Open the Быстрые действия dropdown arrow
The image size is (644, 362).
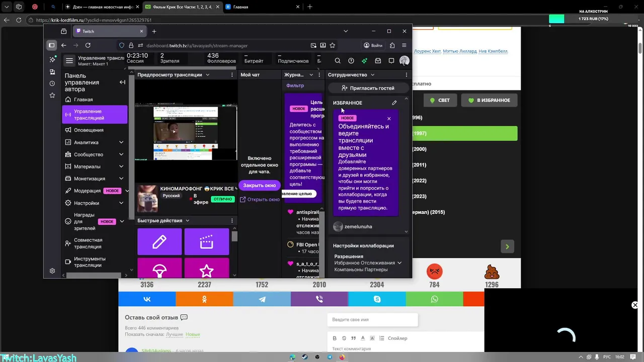187,221
